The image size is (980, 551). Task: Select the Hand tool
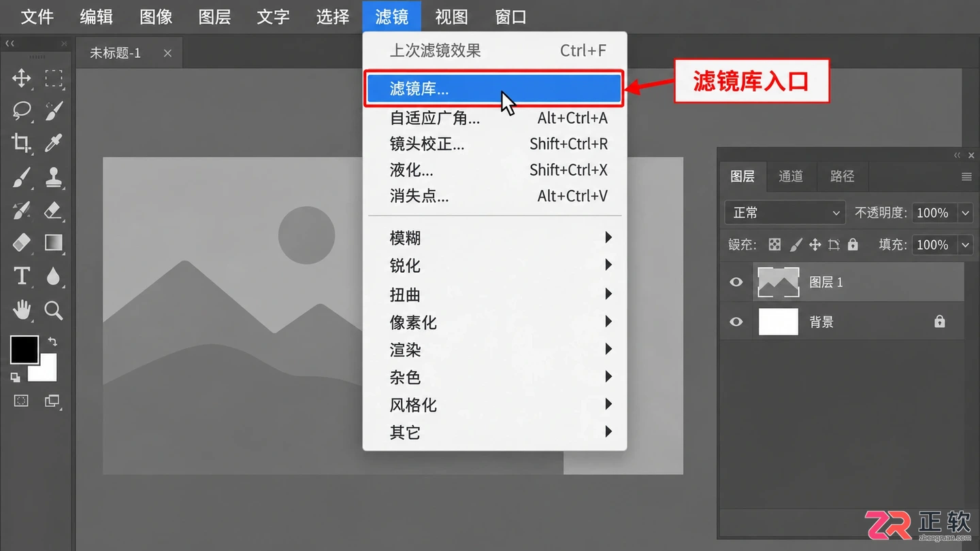pyautogui.click(x=21, y=310)
